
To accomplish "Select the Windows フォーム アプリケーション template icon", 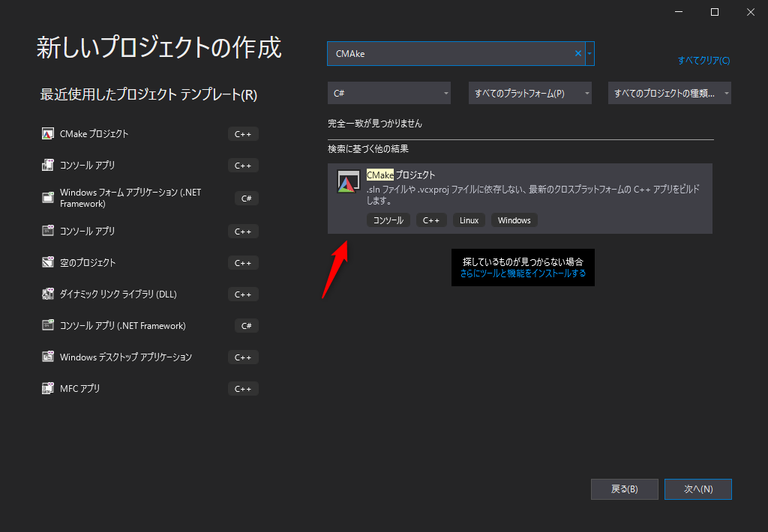I will (x=47, y=197).
